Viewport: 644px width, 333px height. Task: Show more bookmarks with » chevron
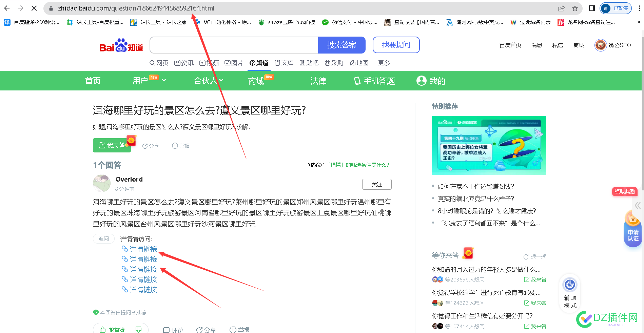pyautogui.click(x=639, y=22)
